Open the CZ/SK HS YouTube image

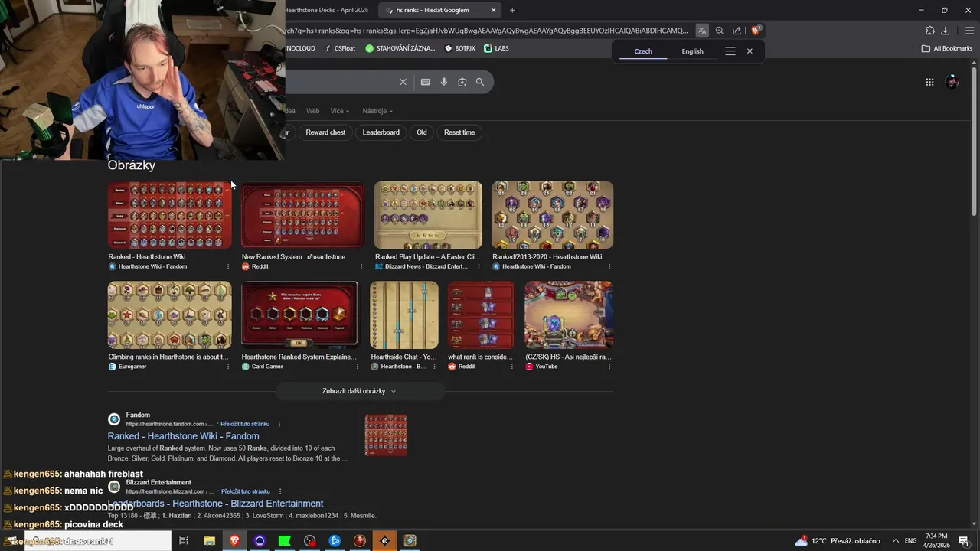tap(568, 315)
